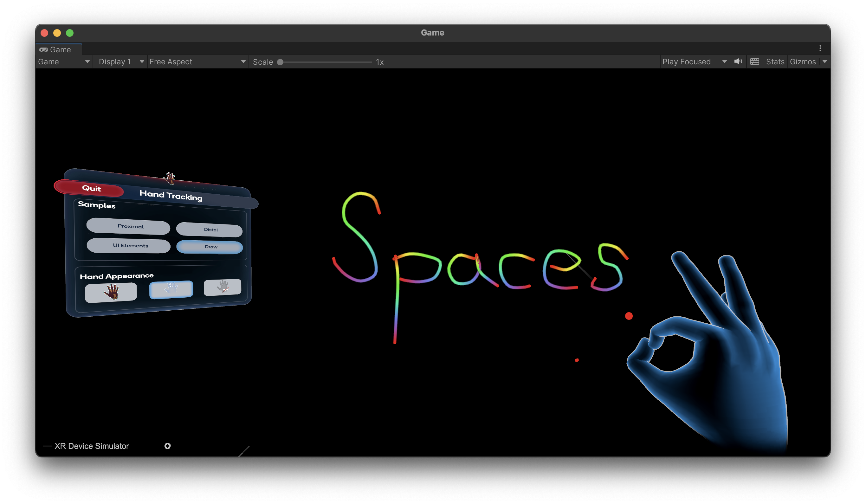Toggle Gizmos visibility
The width and height of the screenshot is (866, 504).
click(x=803, y=62)
